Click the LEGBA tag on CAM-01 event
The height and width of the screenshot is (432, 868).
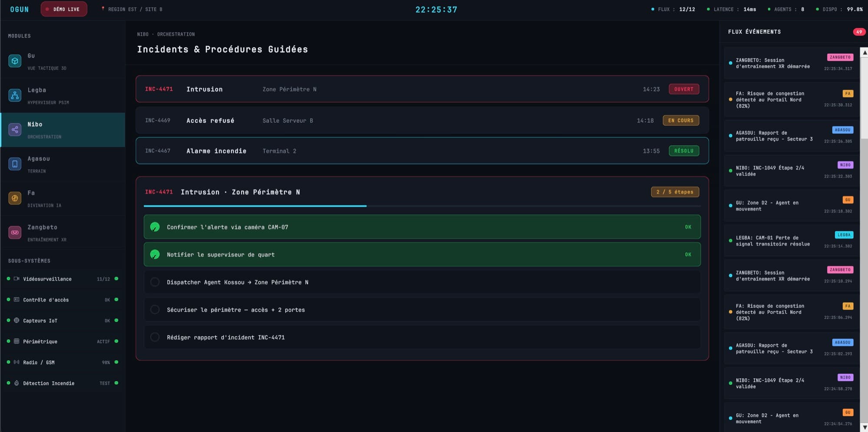844,235
